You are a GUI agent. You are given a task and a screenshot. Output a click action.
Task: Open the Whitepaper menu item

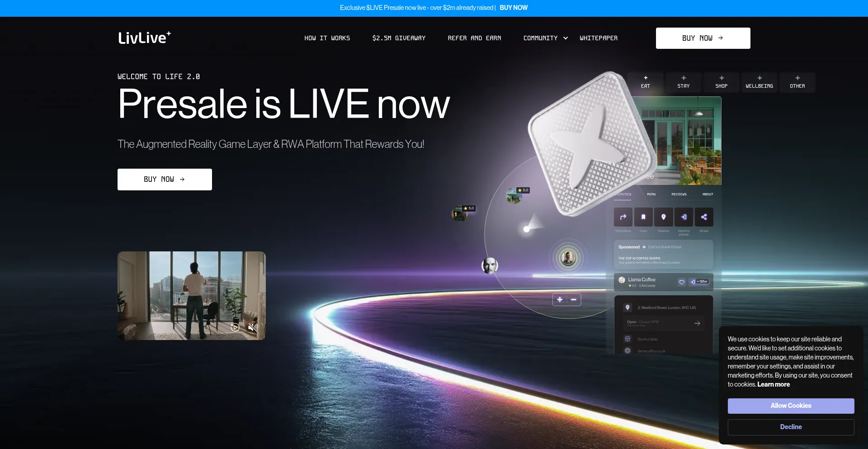tap(599, 38)
